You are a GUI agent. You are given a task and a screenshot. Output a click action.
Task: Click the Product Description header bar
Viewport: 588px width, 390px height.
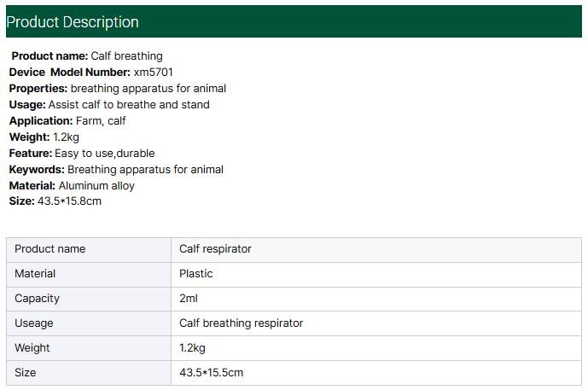[x=294, y=21]
